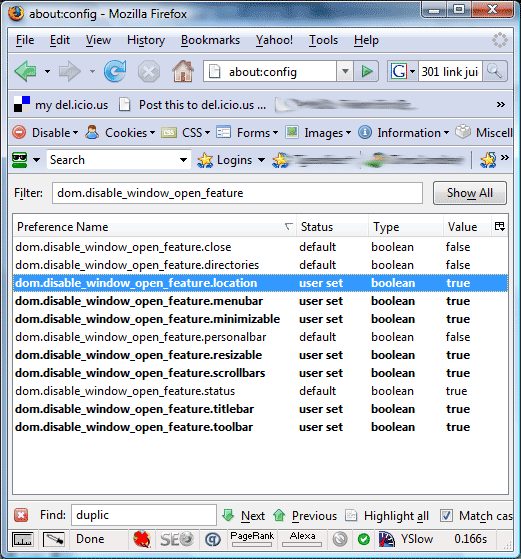Click the Alexa rank indicator in status bar

coord(302,539)
